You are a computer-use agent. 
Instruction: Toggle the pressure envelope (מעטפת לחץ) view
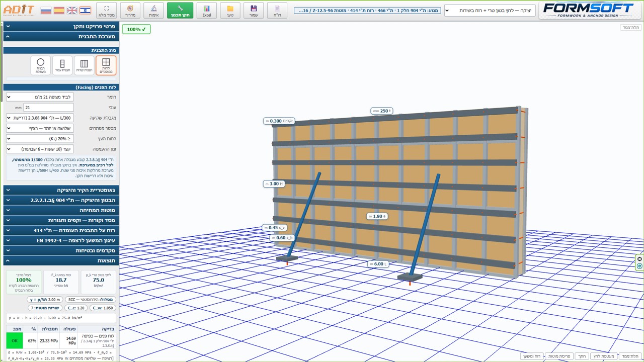pyautogui.click(x=603, y=356)
